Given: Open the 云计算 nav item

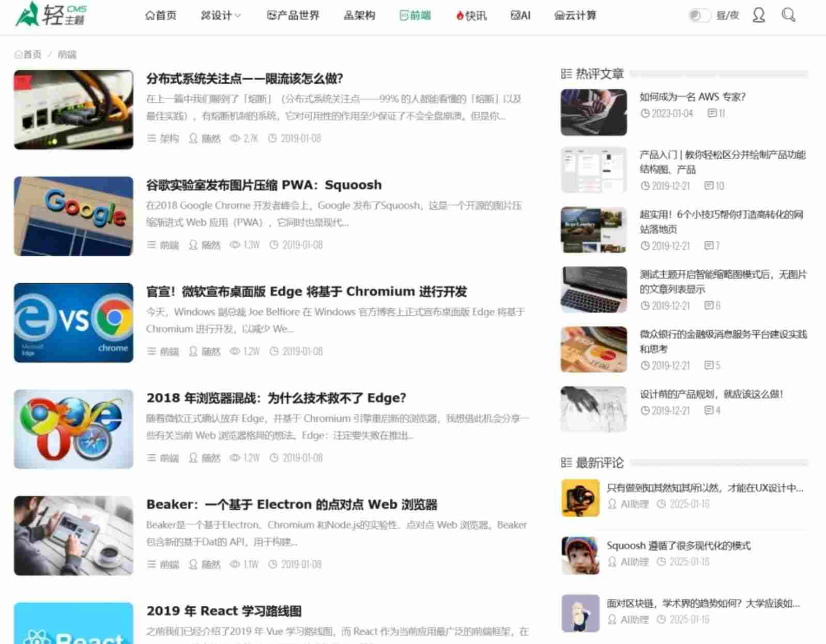Looking at the screenshot, I should [x=575, y=16].
